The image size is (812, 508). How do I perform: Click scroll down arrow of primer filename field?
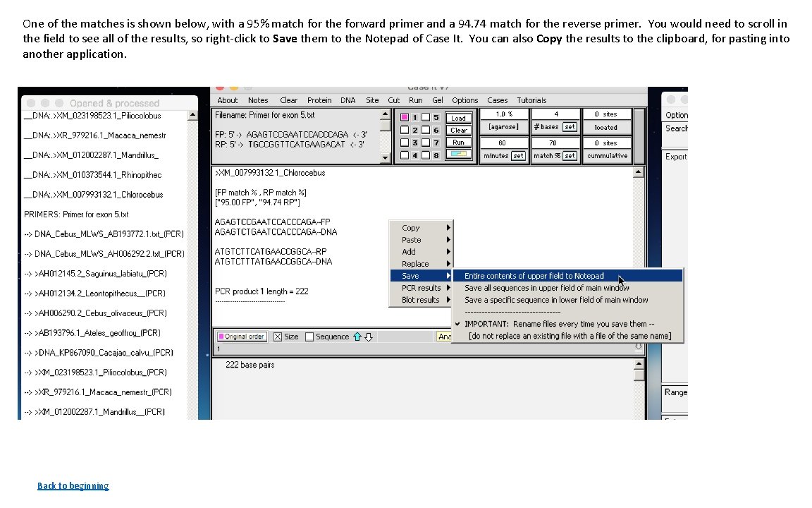(x=385, y=157)
